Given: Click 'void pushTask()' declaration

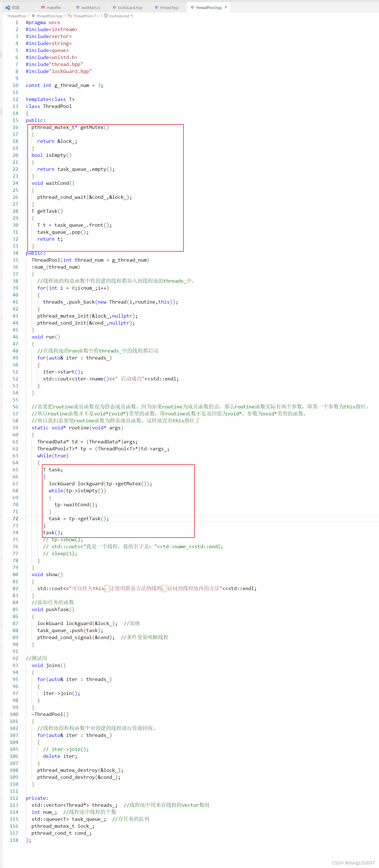Looking at the screenshot, I should click(53, 609).
